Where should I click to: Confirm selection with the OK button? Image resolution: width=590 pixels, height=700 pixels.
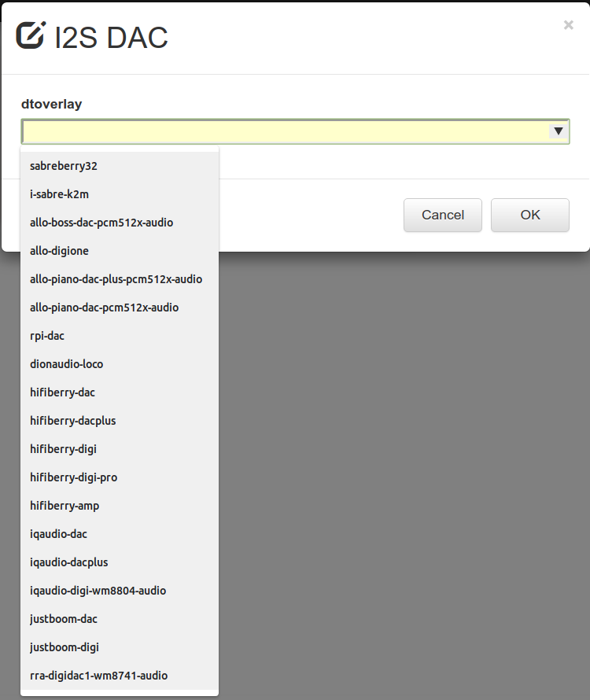pos(530,216)
